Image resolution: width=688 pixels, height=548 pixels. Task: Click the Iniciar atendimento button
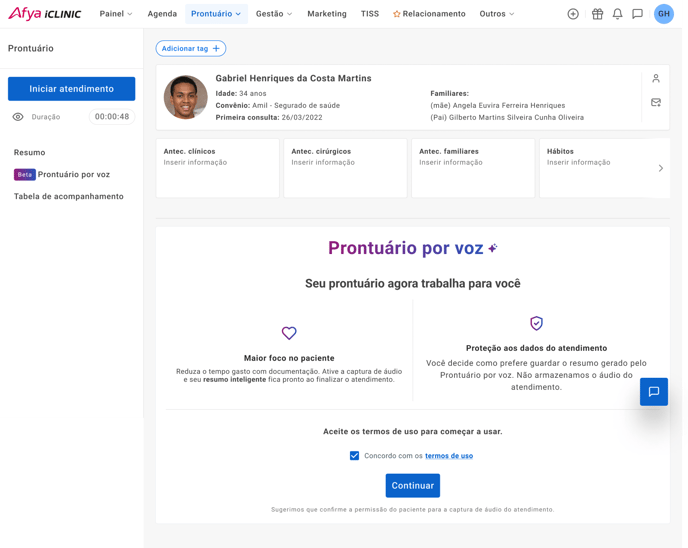pos(71,89)
